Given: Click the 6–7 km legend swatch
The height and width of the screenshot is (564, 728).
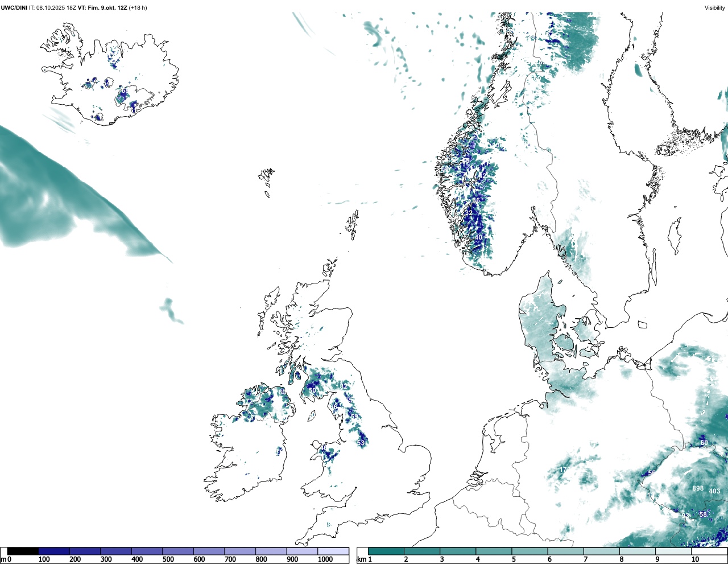Looking at the screenshot, I should pyautogui.click(x=565, y=551).
